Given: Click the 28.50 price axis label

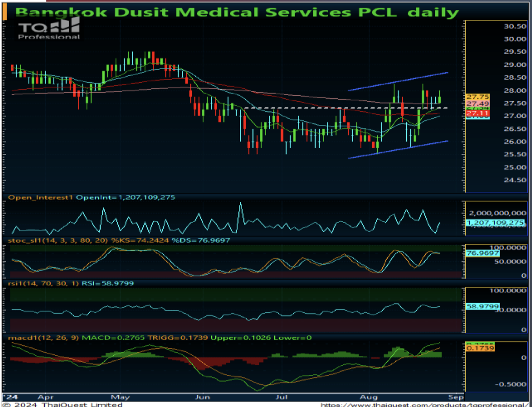Looking at the screenshot, I should coord(514,77).
